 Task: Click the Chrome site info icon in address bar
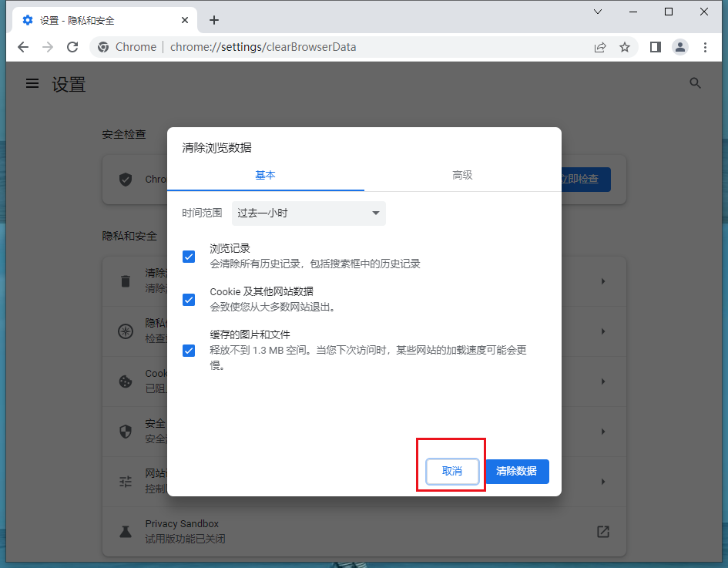click(103, 47)
